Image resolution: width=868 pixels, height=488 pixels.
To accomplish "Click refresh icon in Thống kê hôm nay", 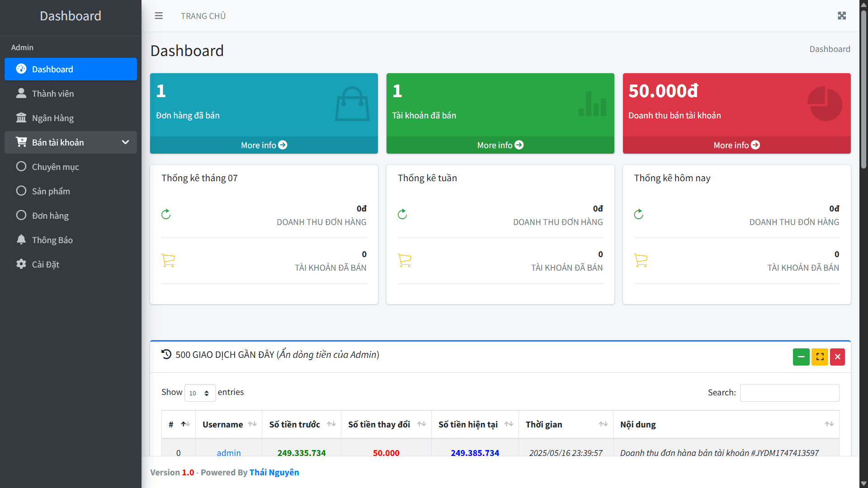I will point(638,214).
